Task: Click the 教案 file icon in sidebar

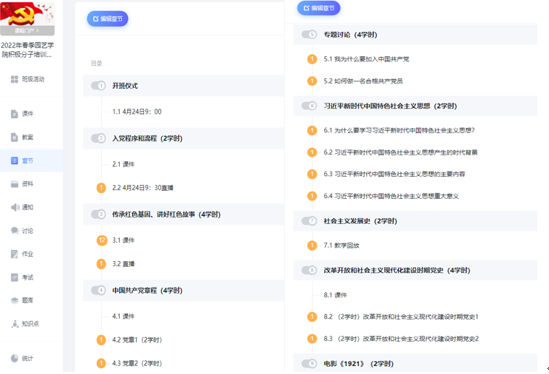Action: [x=14, y=137]
